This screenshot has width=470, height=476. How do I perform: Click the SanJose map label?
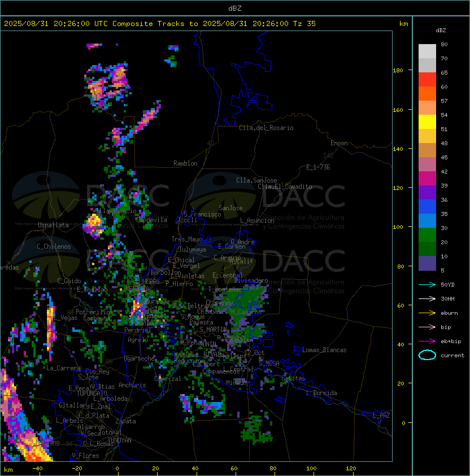pos(230,208)
